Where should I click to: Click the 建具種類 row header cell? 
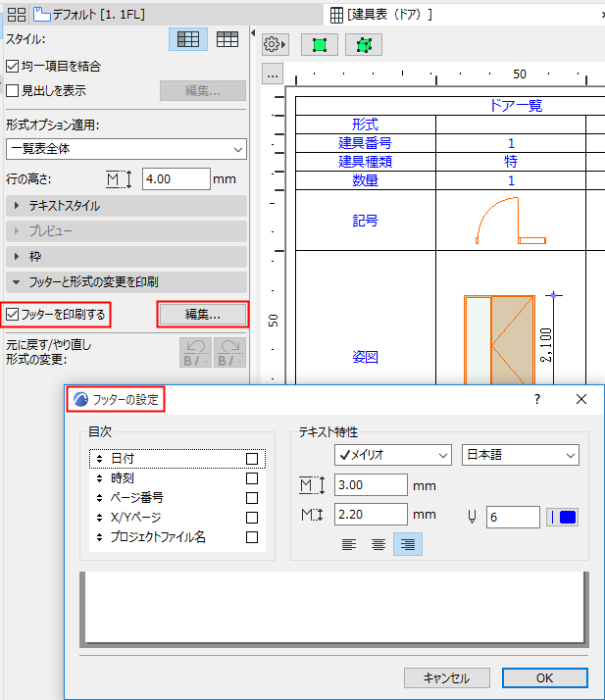[x=366, y=162]
